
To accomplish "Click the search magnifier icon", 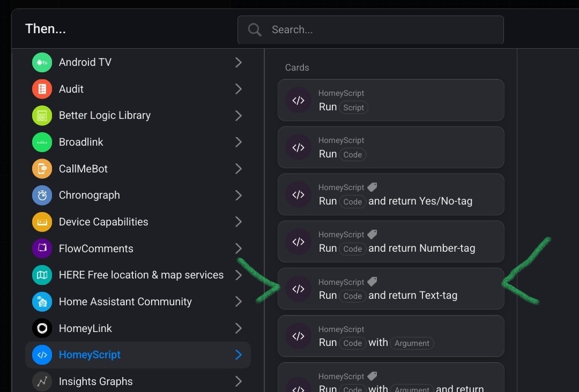I will (x=255, y=30).
